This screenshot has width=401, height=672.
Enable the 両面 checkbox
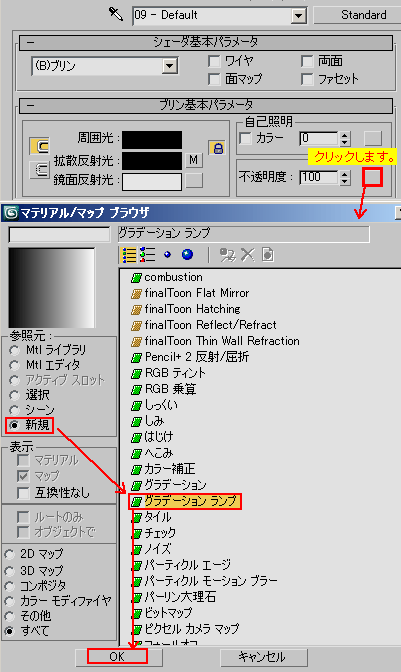[x=307, y=61]
